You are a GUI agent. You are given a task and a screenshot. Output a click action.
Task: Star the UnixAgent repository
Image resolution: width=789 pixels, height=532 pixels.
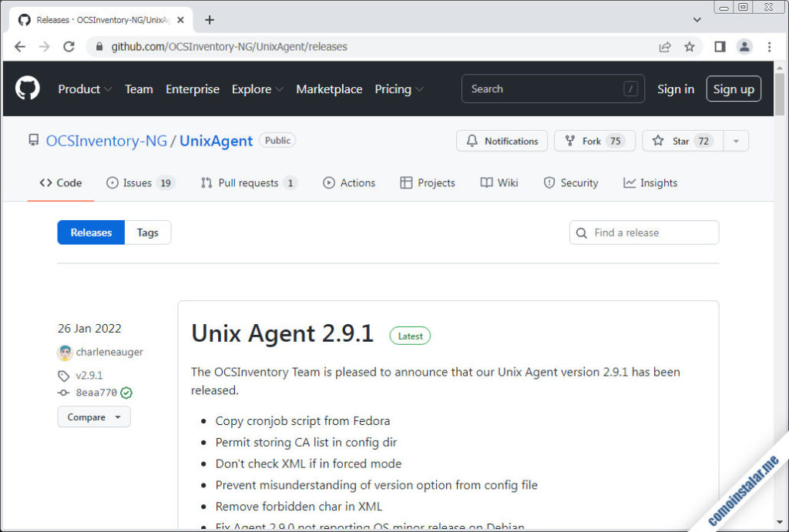click(x=670, y=140)
